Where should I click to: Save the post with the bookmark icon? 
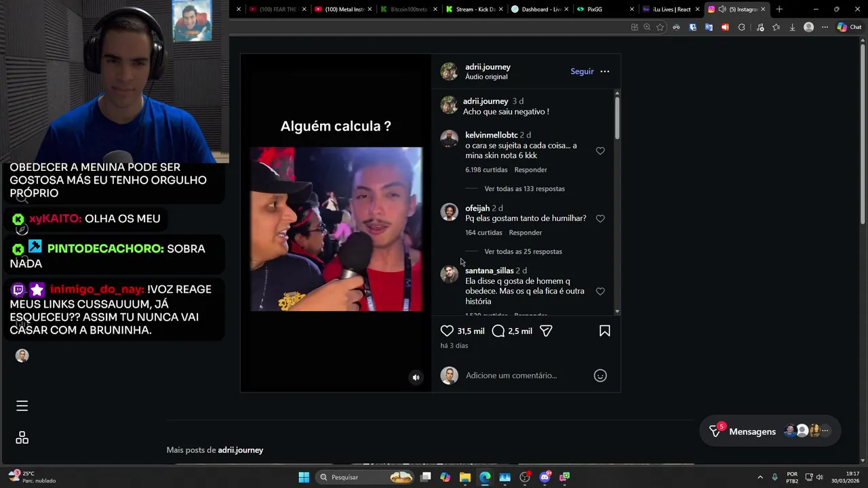(x=605, y=331)
